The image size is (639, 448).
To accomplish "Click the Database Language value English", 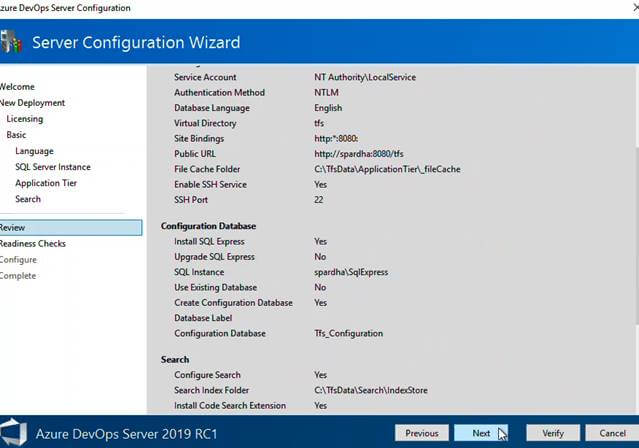I will pos(328,108).
